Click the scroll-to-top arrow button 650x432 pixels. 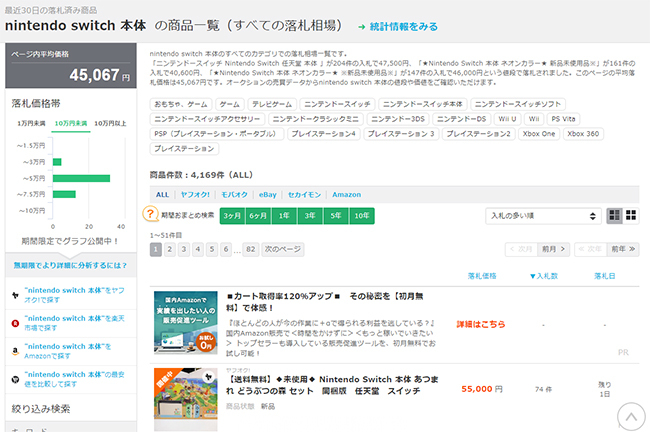630,415
